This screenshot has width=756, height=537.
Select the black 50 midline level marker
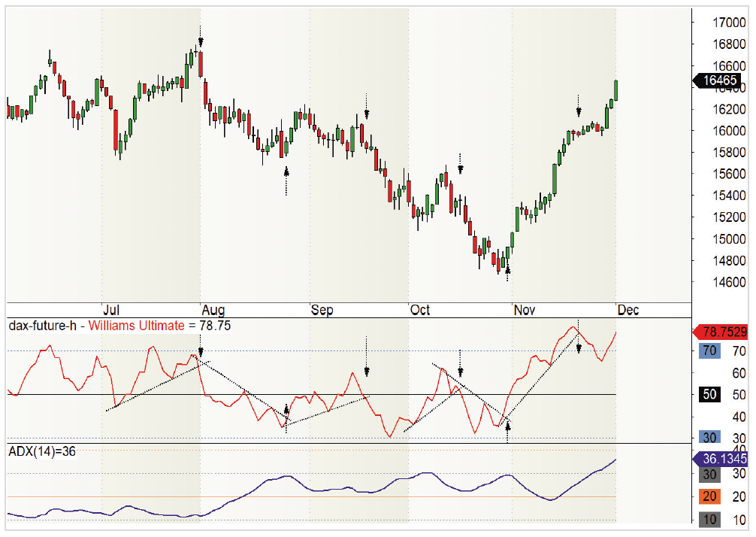pos(709,394)
